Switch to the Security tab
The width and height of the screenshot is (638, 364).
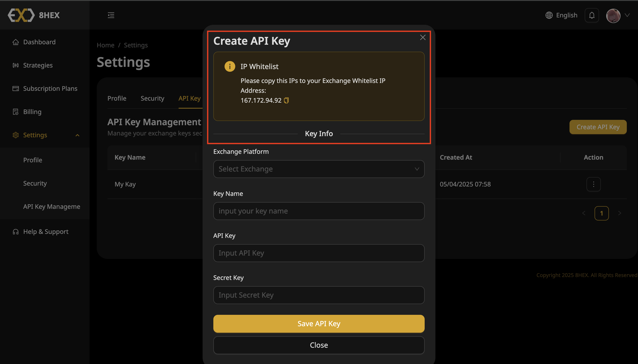(x=152, y=98)
